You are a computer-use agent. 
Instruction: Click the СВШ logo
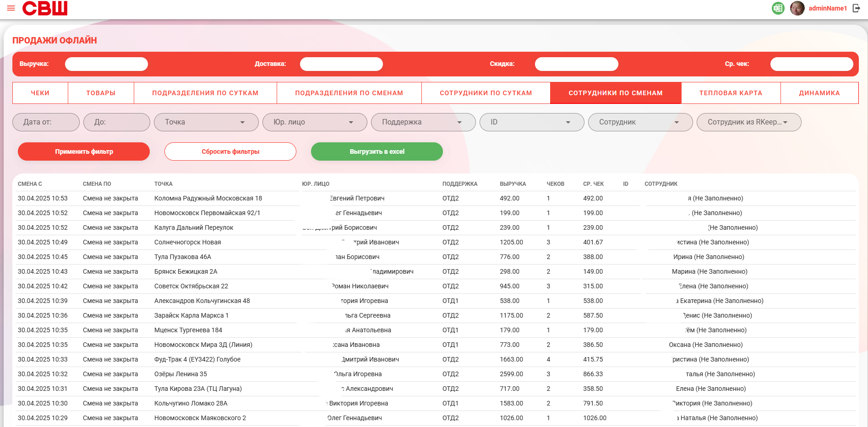pyautogui.click(x=45, y=8)
